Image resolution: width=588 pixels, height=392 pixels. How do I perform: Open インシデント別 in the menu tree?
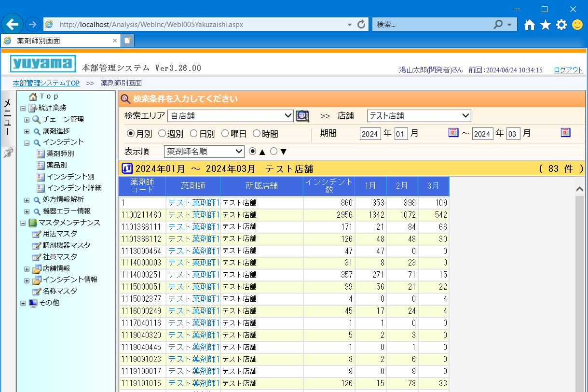click(70, 177)
